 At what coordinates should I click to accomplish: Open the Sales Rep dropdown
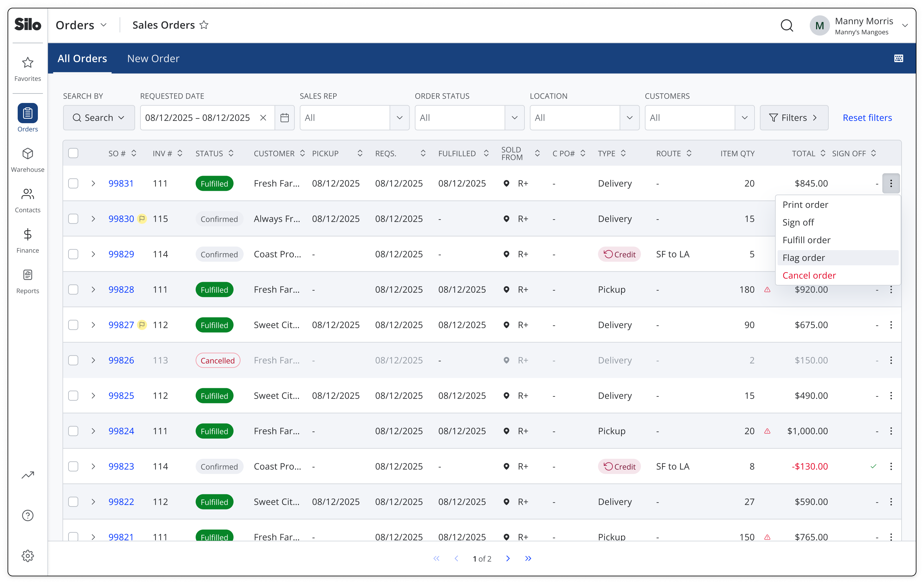click(354, 117)
